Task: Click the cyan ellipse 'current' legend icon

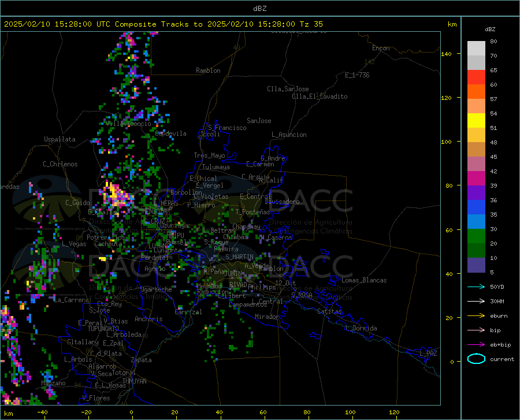Action: pyautogui.click(x=476, y=359)
